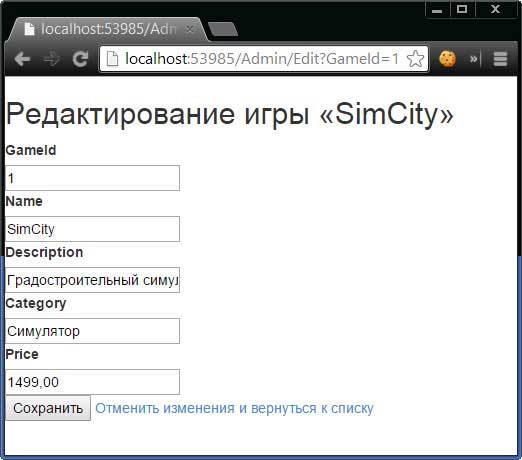Click the browser forward arrow
This screenshot has width=522, height=460.
click(52, 59)
